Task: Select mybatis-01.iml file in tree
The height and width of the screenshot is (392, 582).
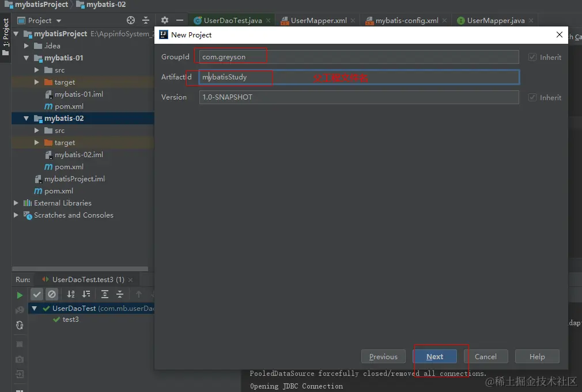Action: coord(79,94)
